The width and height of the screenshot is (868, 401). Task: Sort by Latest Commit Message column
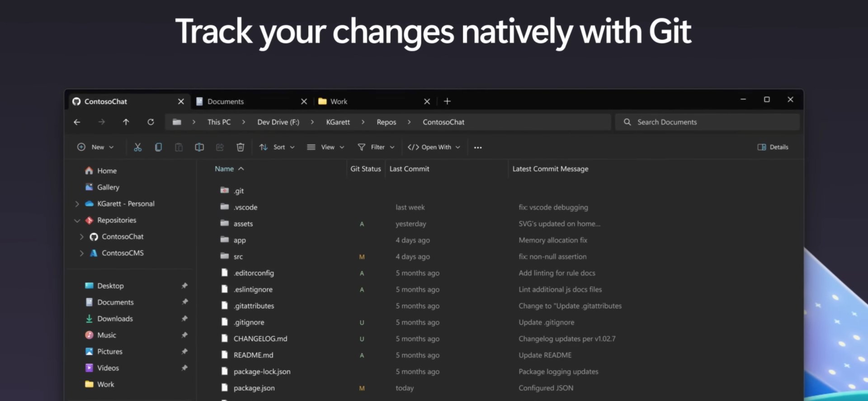click(550, 169)
